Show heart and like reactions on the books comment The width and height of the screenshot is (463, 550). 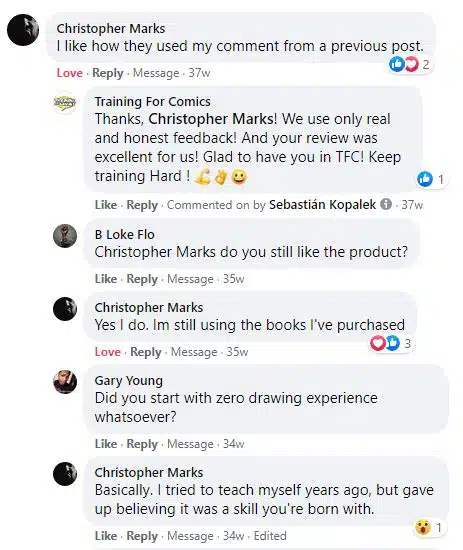(x=390, y=343)
